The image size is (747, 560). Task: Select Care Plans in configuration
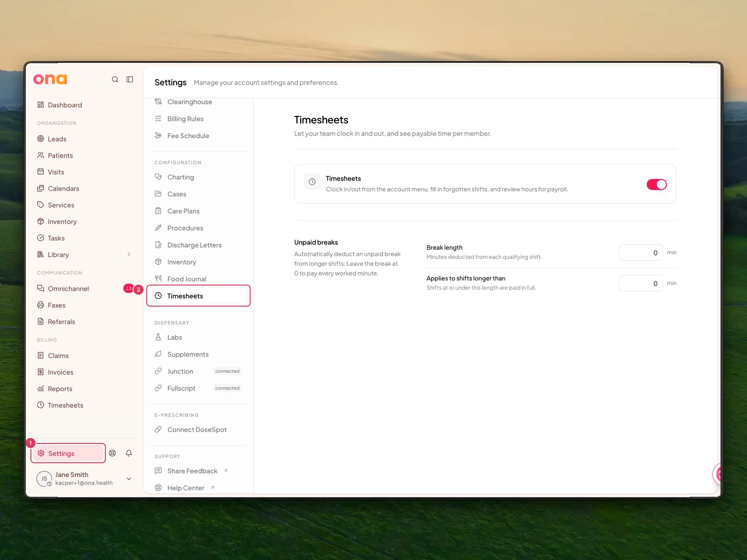(199, 211)
